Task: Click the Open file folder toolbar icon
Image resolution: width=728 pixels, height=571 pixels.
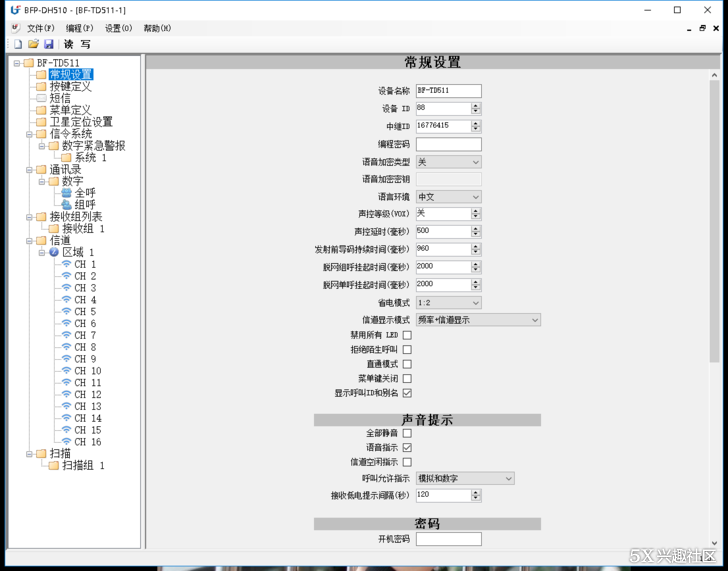Action: pyautogui.click(x=33, y=44)
